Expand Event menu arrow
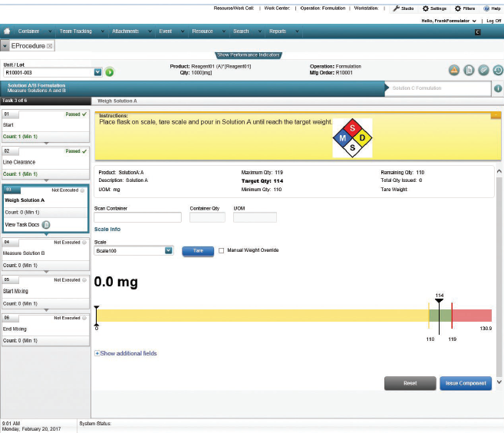The height and width of the screenshot is (433, 504). click(183, 31)
